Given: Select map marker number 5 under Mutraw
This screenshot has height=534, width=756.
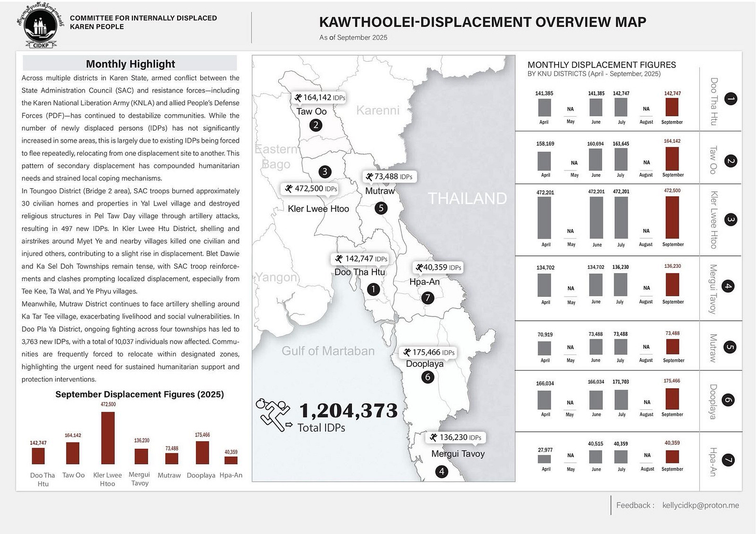Looking at the screenshot, I should tap(381, 209).
